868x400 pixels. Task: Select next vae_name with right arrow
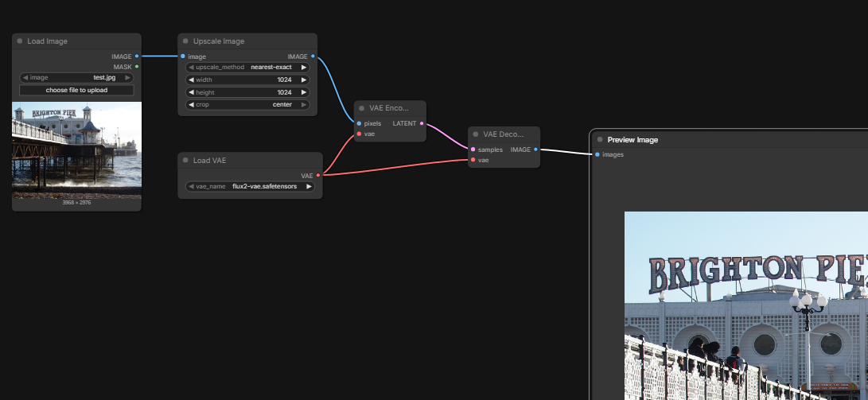(x=309, y=186)
